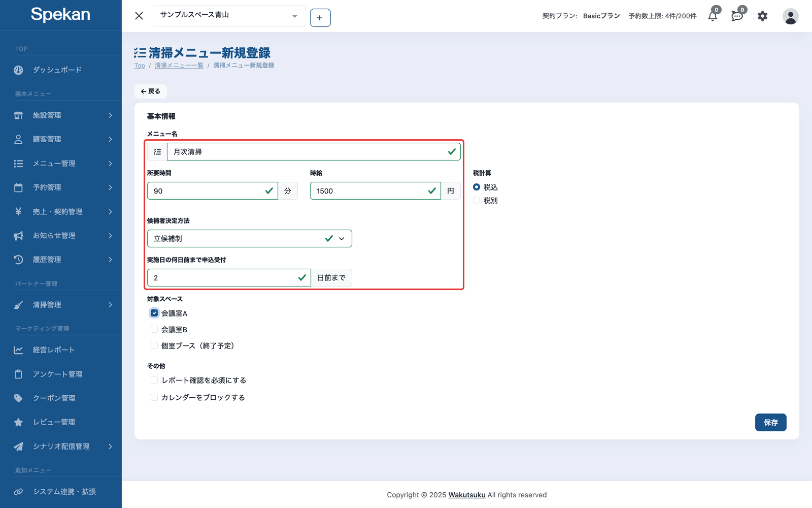
Task: Click the 戻る back button
Action: click(151, 91)
